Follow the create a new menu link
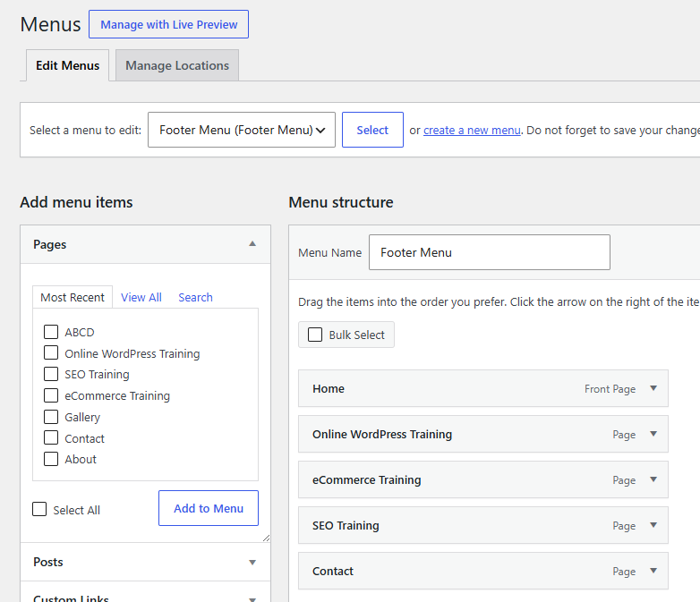 472,131
